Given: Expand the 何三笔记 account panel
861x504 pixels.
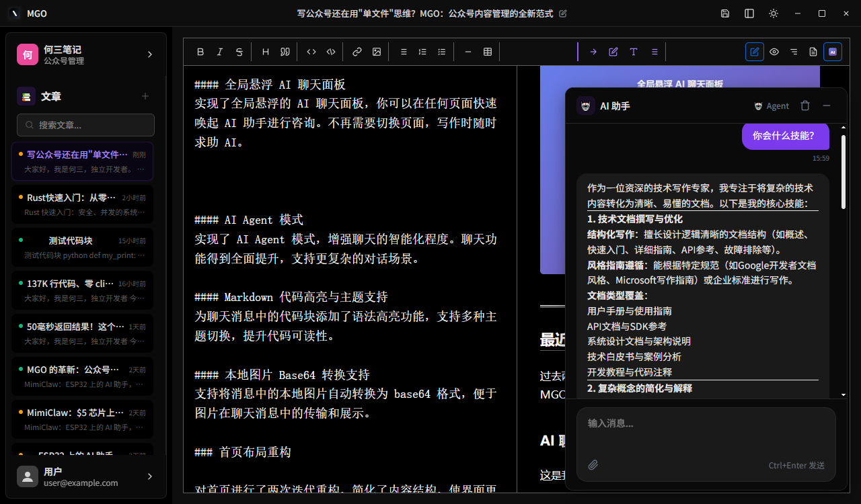Looking at the screenshot, I should (x=149, y=54).
